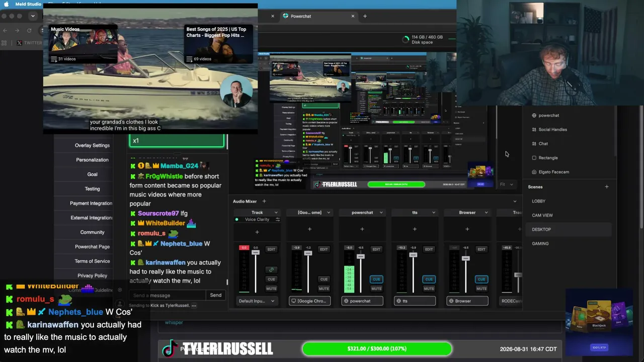Toggle CUE on the powerchat channel

[x=376, y=279]
